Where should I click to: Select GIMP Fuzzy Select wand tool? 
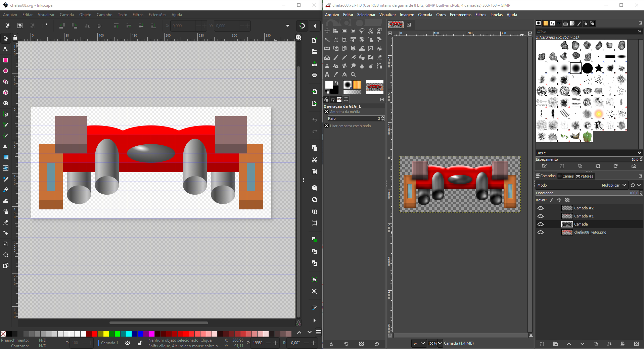(327, 40)
